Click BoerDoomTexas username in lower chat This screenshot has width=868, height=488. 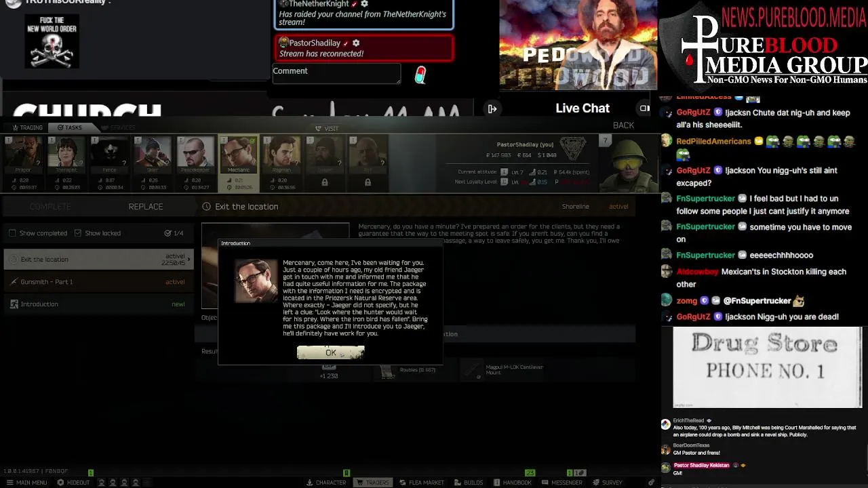(x=691, y=445)
